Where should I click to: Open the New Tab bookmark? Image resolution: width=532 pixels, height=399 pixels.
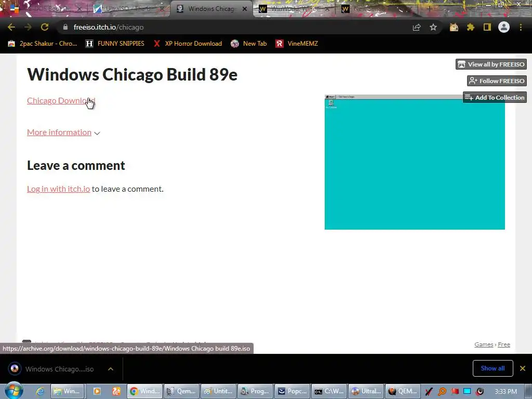click(x=249, y=44)
